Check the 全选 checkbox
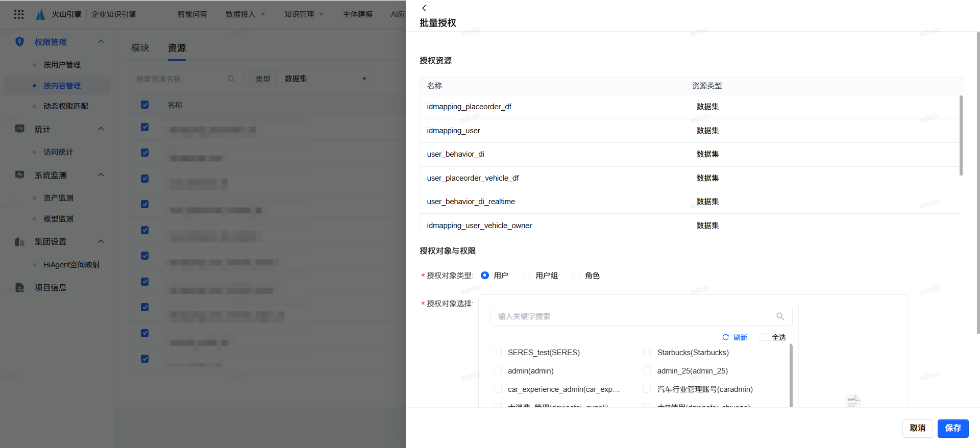 click(763, 337)
